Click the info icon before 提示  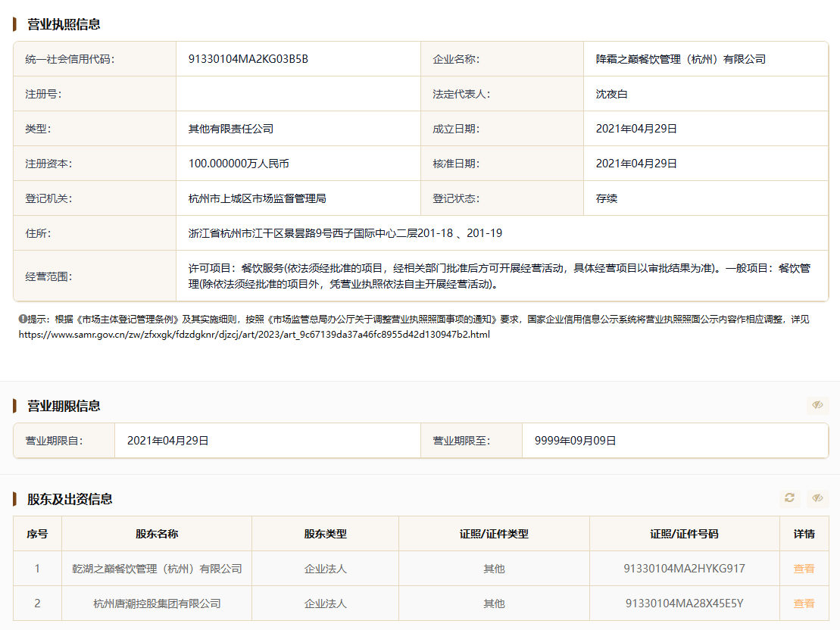pos(23,320)
